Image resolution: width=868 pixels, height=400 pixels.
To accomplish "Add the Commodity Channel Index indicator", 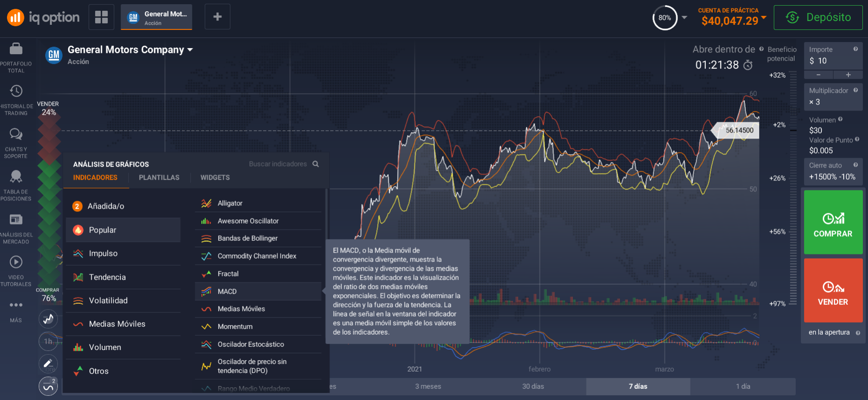I will pyautogui.click(x=258, y=256).
